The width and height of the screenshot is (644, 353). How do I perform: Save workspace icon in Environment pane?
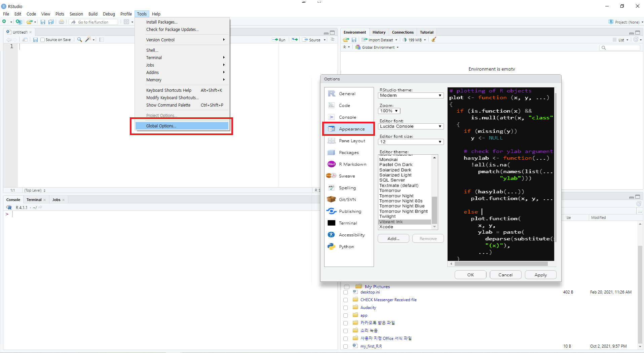tap(354, 40)
